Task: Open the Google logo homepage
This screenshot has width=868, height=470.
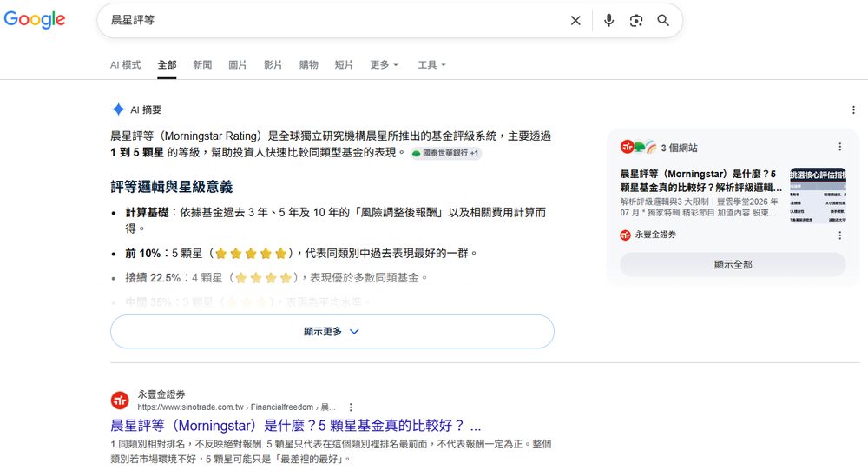Action: (35, 19)
